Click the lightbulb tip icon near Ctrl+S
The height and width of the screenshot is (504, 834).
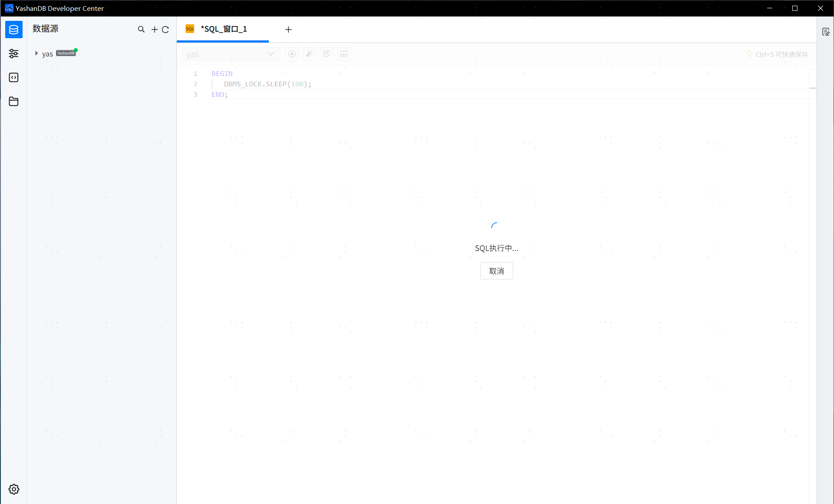point(749,54)
